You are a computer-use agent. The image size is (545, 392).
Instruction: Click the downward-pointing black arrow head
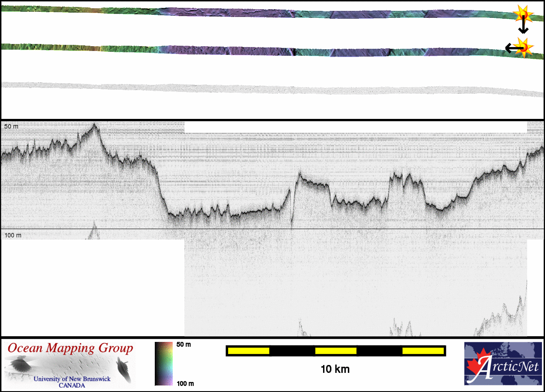click(x=523, y=30)
